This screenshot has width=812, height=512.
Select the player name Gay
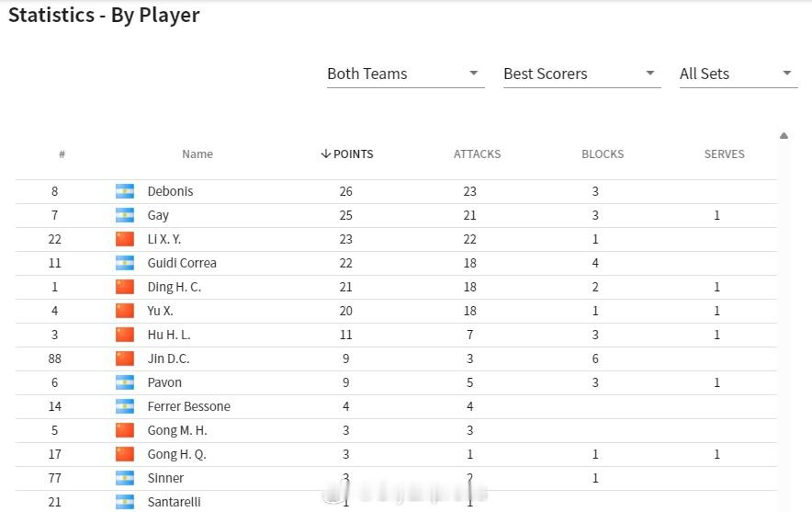(x=158, y=216)
